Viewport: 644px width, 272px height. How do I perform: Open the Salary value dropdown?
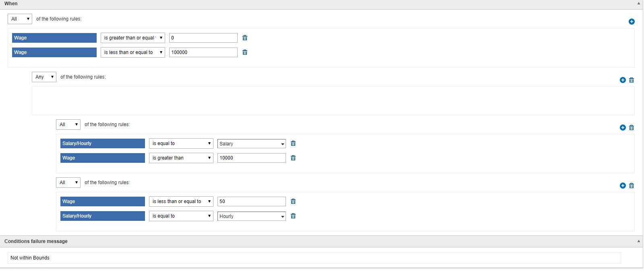tap(252, 144)
